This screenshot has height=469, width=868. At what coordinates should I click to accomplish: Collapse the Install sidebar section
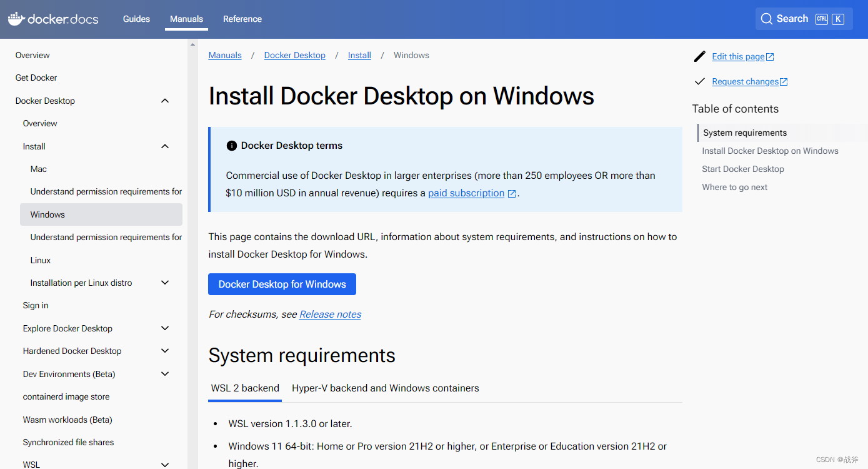click(x=165, y=146)
